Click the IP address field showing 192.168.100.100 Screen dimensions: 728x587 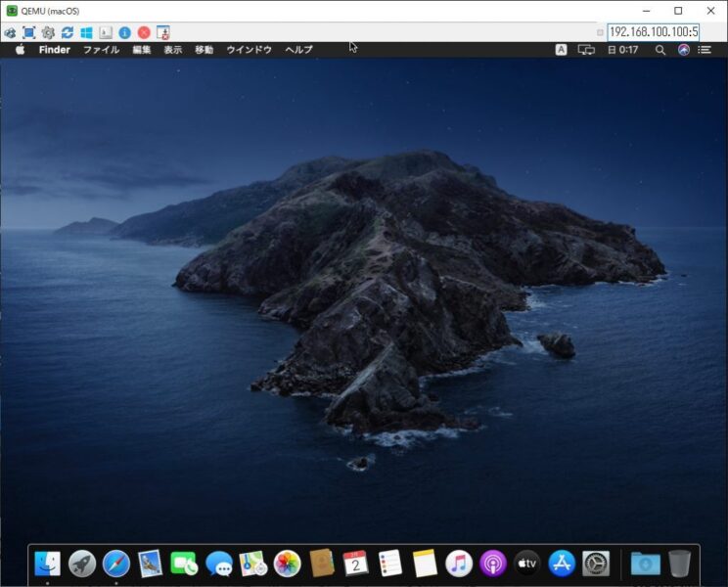[x=654, y=32]
